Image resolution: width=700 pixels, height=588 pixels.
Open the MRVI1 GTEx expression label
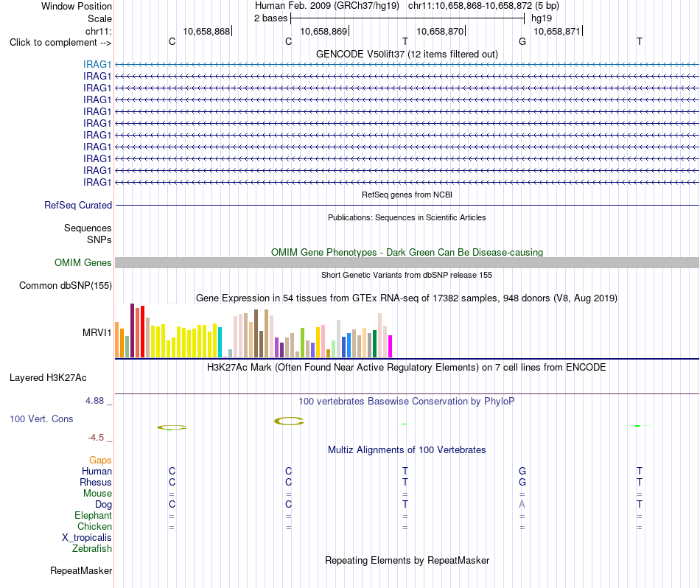click(x=97, y=332)
